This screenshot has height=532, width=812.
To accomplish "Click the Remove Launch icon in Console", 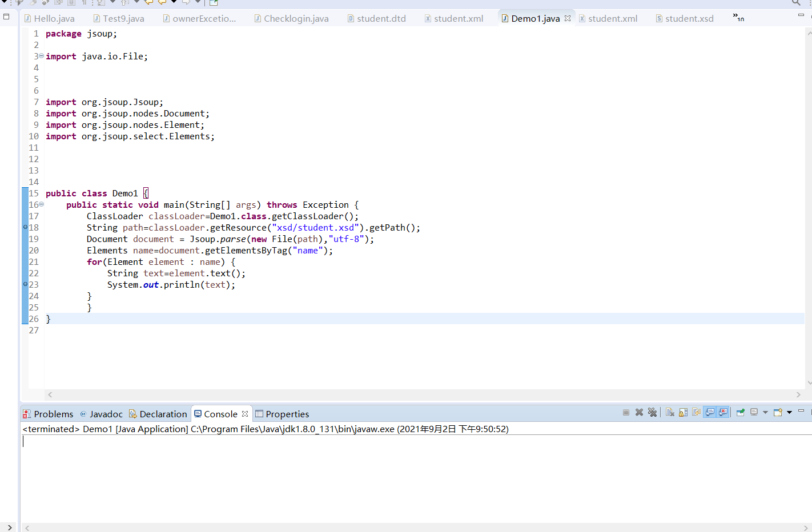I will [640, 412].
